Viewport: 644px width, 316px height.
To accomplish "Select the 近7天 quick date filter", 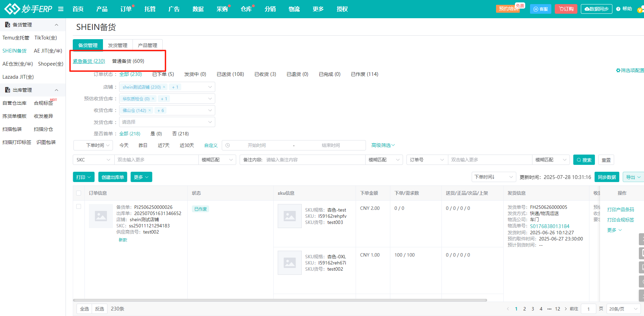I will (164, 145).
